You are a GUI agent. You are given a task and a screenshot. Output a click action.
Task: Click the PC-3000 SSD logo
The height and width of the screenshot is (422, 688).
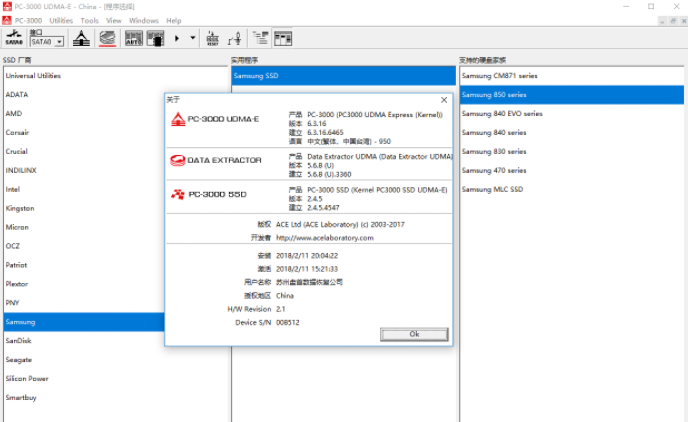click(208, 194)
